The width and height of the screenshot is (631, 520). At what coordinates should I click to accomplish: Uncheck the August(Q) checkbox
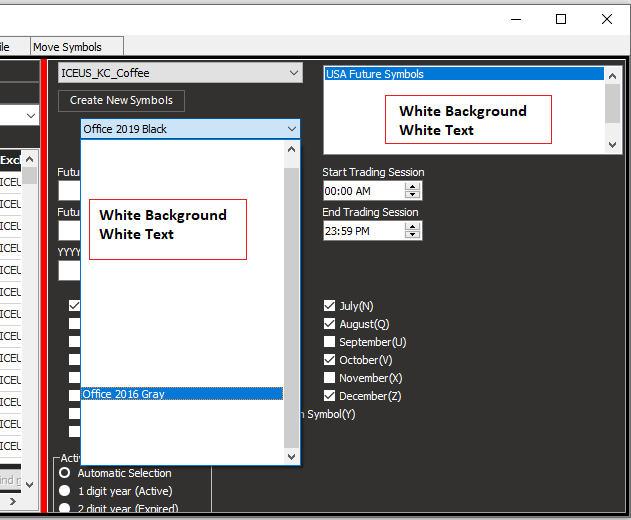pos(329,324)
